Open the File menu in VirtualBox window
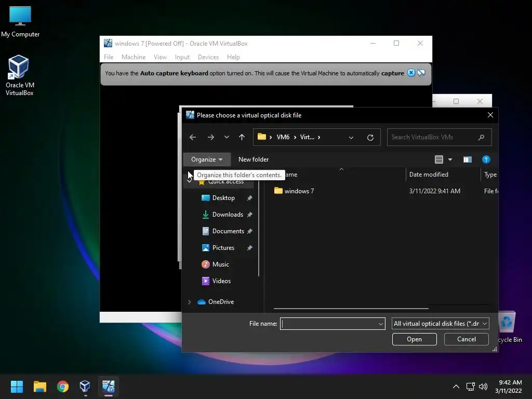The height and width of the screenshot is (399, 532). point(109,57)
